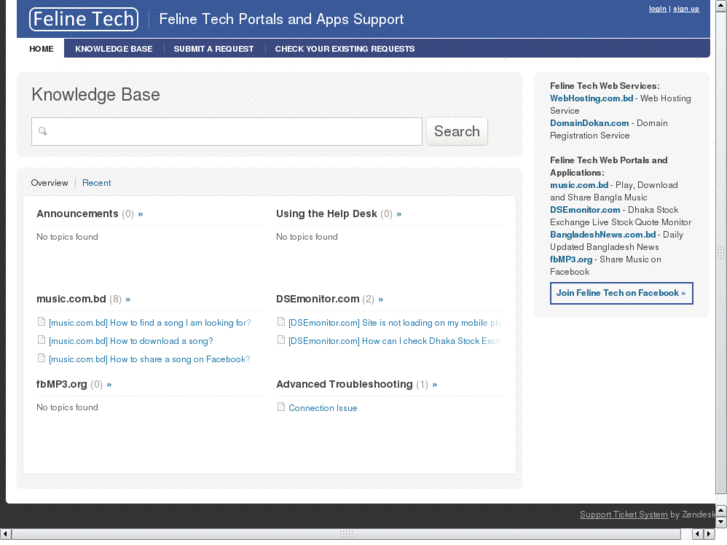This screenshot has width=727, height=545.
Task: Expand DSEmonitor.com forum via » arrow
Action: pos(381,300)
